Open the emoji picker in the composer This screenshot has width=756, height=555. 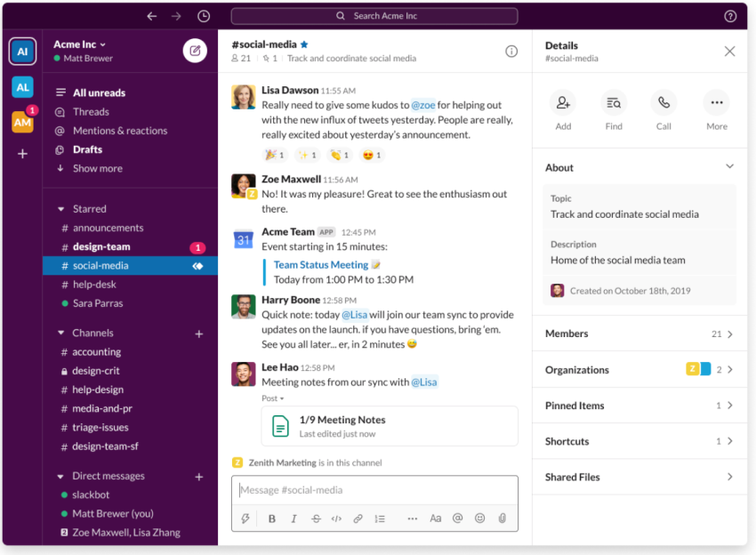point(479,519)
